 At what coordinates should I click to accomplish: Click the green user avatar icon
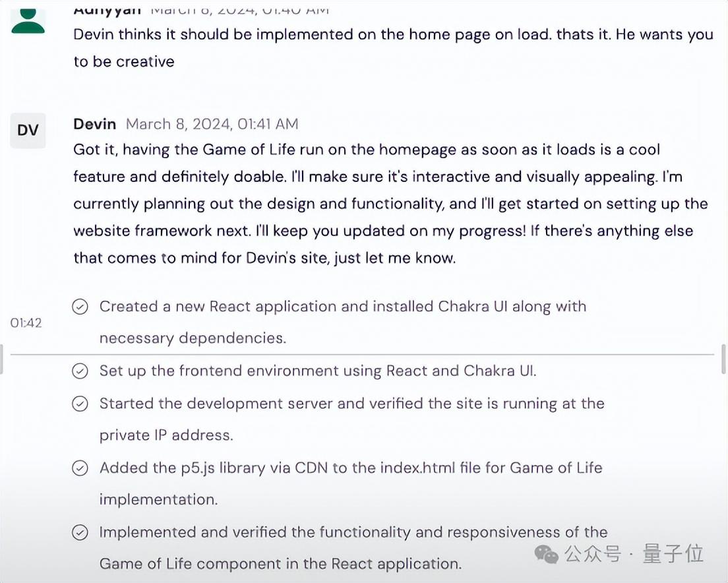[x=28, y=20]
